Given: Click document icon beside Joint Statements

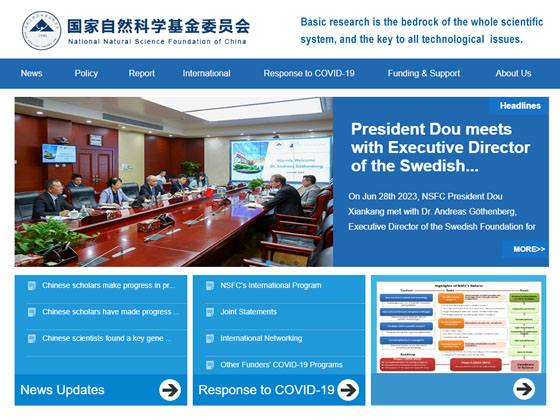Looking at the screenshot, I should click(210, 312).
